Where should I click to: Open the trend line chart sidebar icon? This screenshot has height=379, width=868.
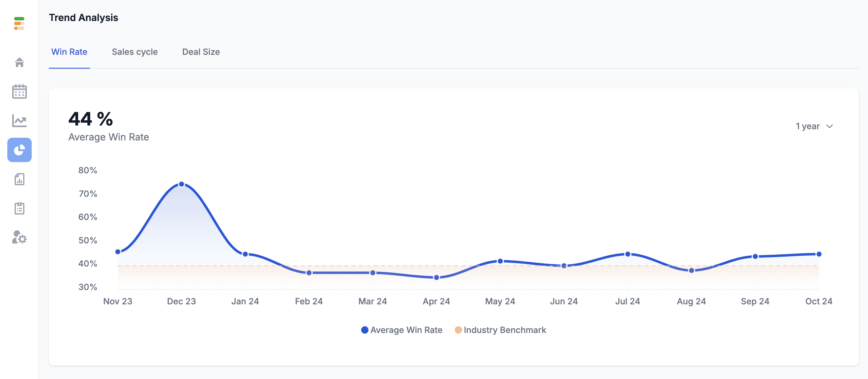tap(20, 121)
